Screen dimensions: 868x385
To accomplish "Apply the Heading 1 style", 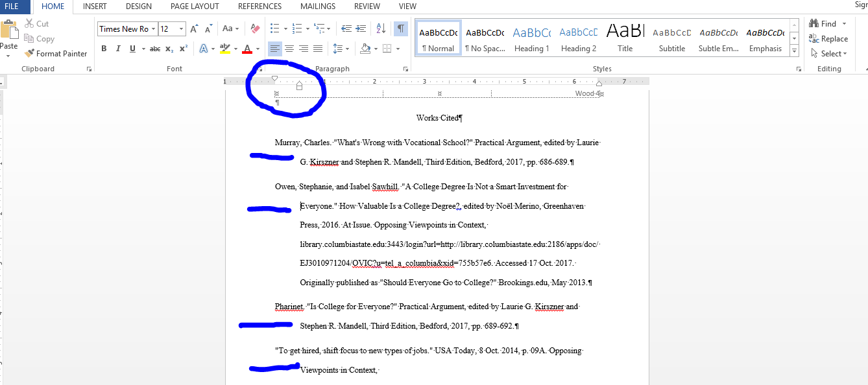I will tap(531, 38).
